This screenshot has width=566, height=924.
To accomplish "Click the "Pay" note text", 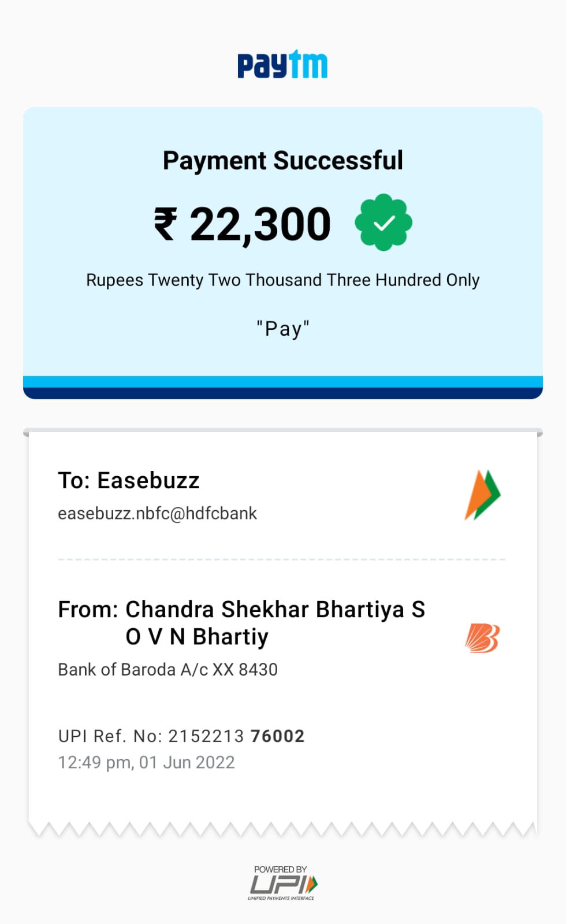I will click(282, 328).
